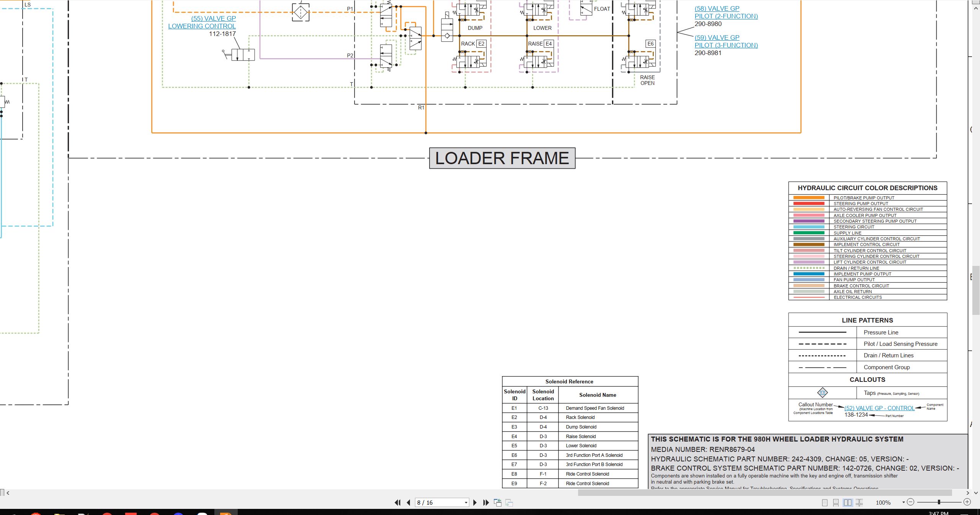Open the page number dropdown

[466, 503]
